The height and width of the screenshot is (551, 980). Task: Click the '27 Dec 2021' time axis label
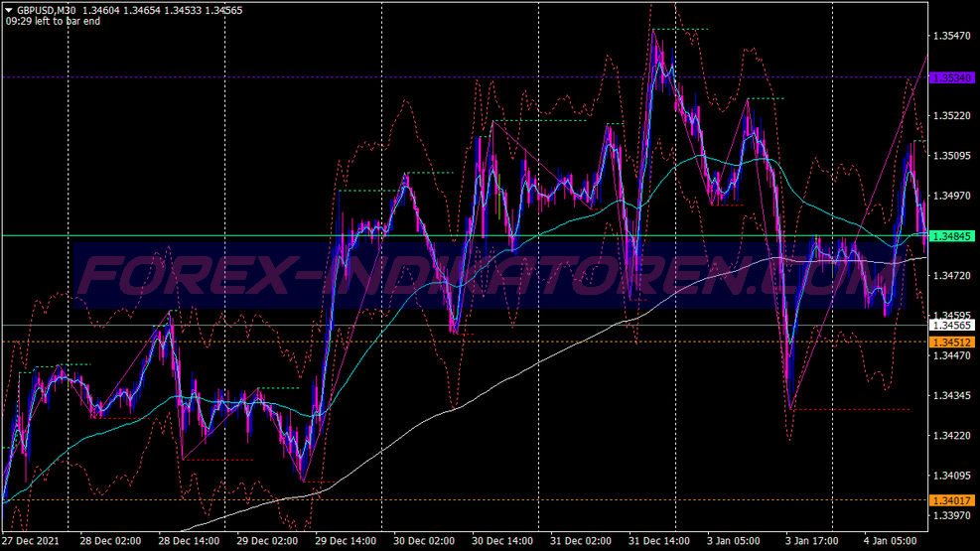(x=31, y=541)
